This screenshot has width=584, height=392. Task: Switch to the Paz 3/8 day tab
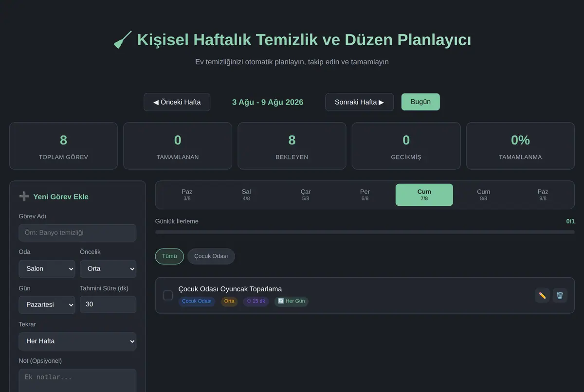point(187,195)
